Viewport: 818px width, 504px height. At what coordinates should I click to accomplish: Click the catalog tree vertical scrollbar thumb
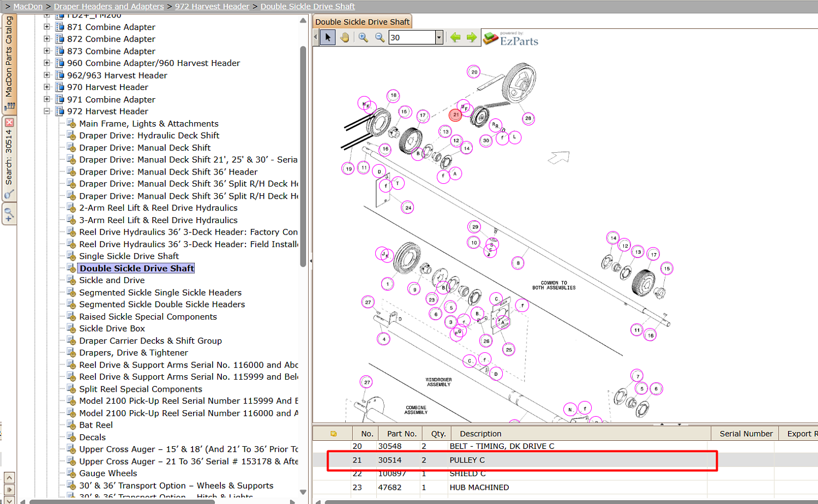(x=303, y=157)
